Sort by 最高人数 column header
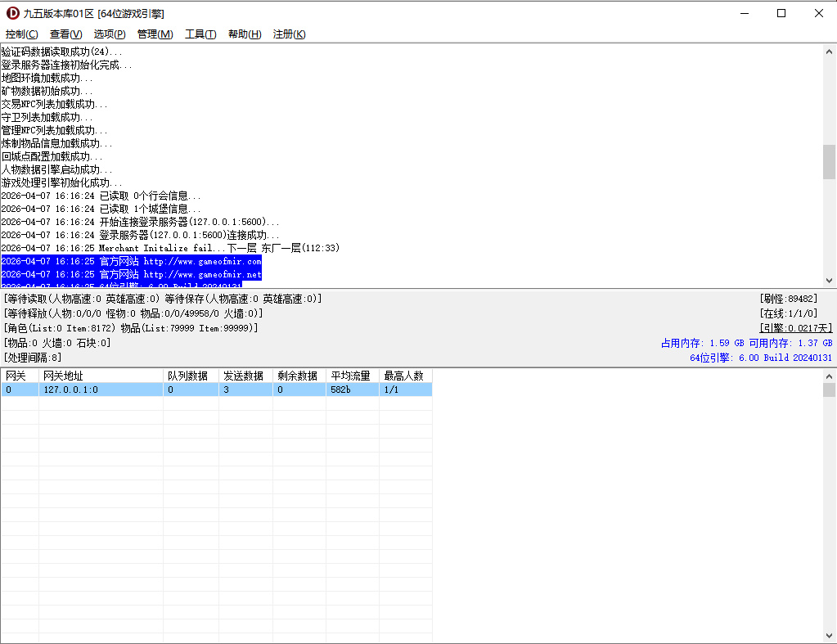This screenshot has width=837, height=644. (406, 376)
